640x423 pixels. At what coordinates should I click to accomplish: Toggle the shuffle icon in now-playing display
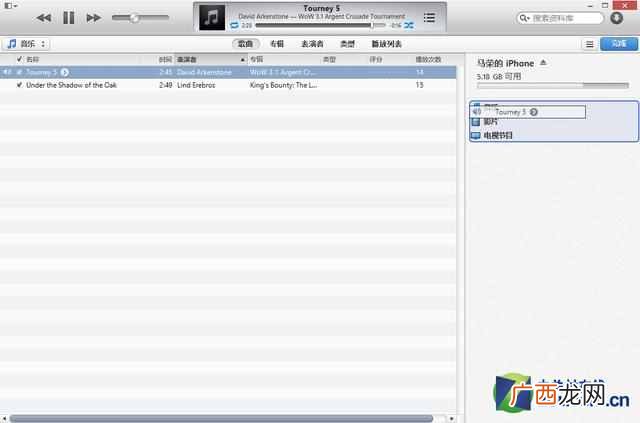[x=409, y=25]
